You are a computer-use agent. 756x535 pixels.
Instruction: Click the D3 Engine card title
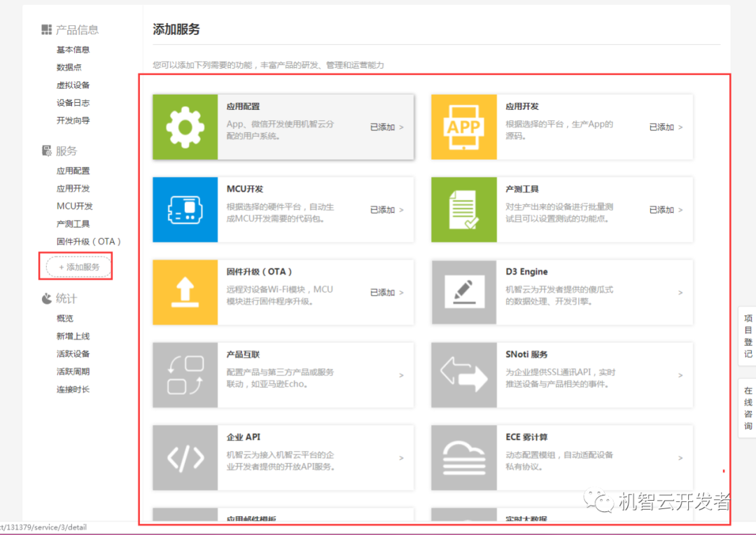526,272
